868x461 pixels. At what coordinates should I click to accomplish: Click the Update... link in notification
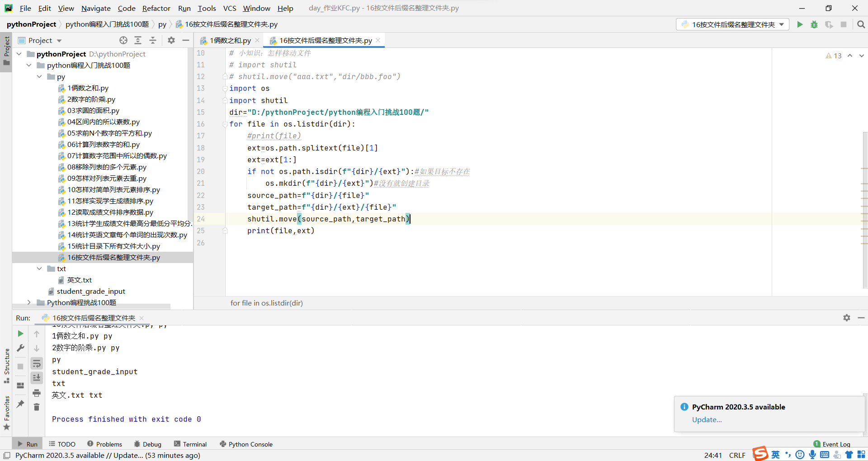coord(707,419)
